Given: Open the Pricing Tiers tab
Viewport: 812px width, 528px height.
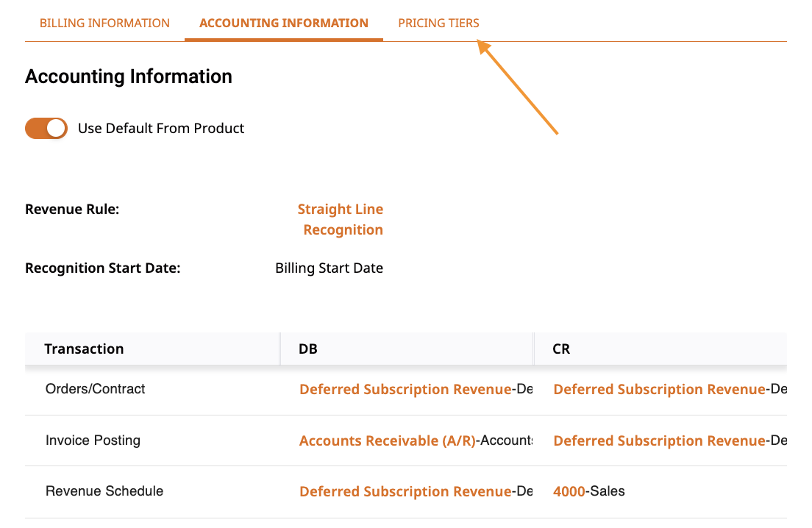Looking at the screenshot, I should (x=438, y=24).
